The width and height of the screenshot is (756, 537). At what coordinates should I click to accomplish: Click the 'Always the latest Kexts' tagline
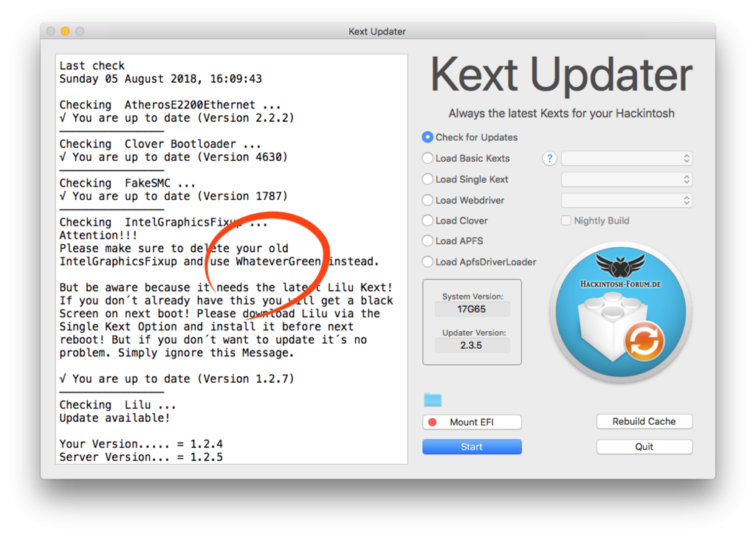[561, 114]
